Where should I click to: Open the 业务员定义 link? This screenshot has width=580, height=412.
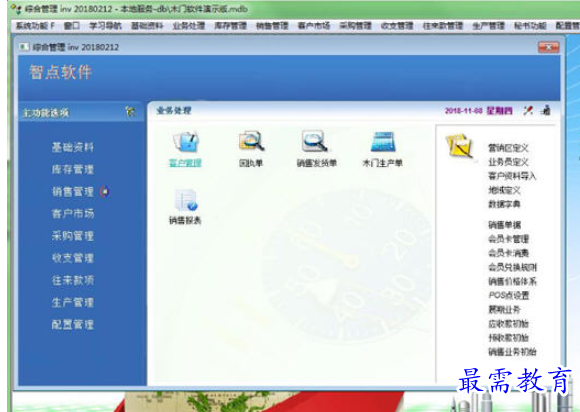tap(508, 162)
